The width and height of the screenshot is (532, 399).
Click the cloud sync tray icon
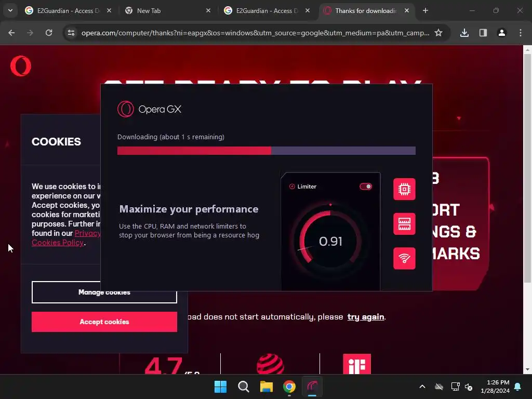coord(439,387)
